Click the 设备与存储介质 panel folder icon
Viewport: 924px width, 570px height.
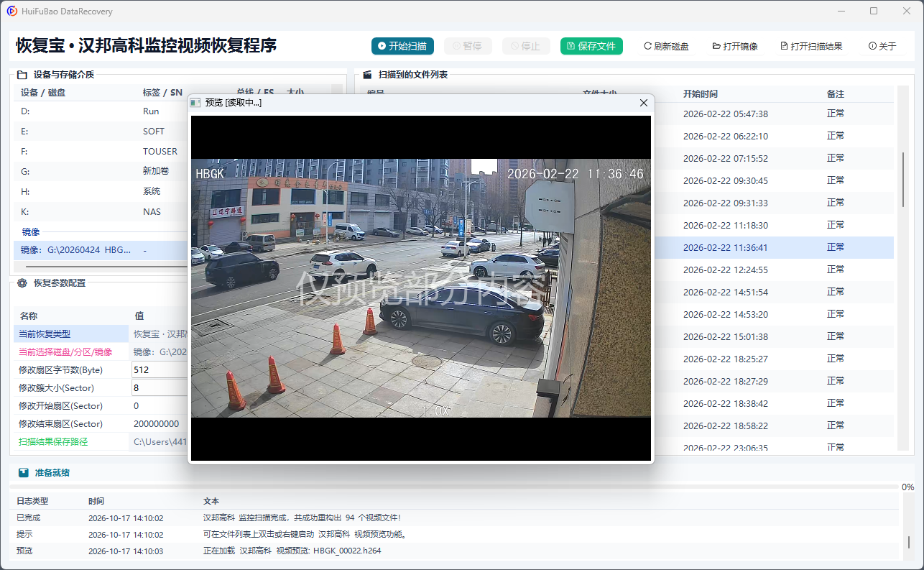pyautogui.click(x=22, y=75)
